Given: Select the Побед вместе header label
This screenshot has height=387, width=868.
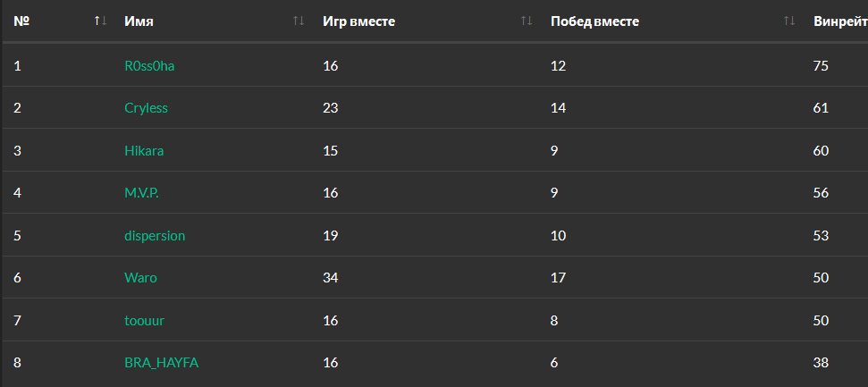Looking at the screenshot, I should [x=595, y=21].
